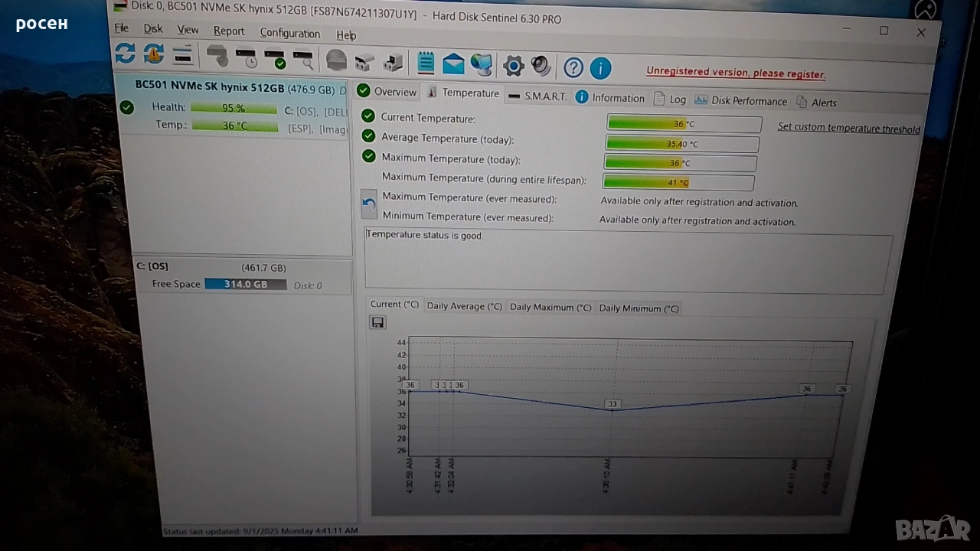This screenshot has width=980, height=551.
Task: Click the Unregistered version, please register link
Action: (x=735, y=73)
